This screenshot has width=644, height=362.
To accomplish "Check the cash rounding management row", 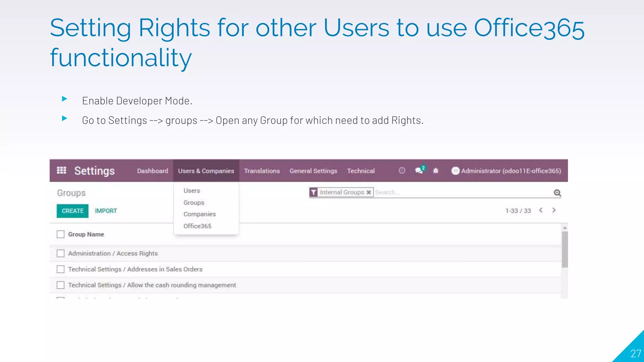I will tap(60, 285).
